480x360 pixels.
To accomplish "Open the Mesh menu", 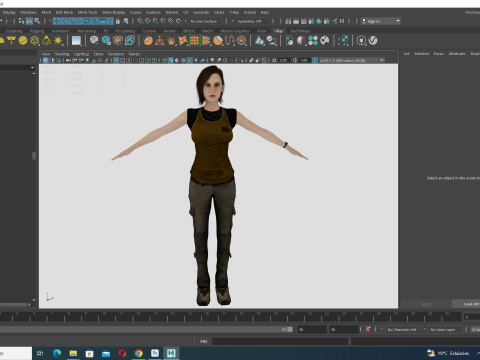I will point(46,12).
